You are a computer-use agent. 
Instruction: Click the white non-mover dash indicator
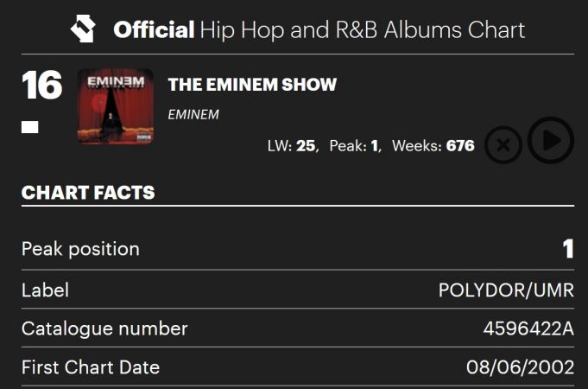(x=29, y=128)
